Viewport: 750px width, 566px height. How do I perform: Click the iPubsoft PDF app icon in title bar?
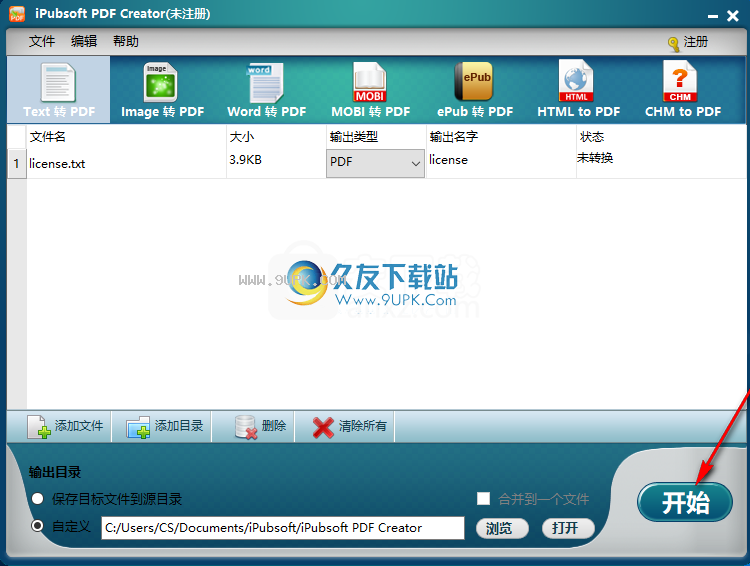tap(17, 14)
